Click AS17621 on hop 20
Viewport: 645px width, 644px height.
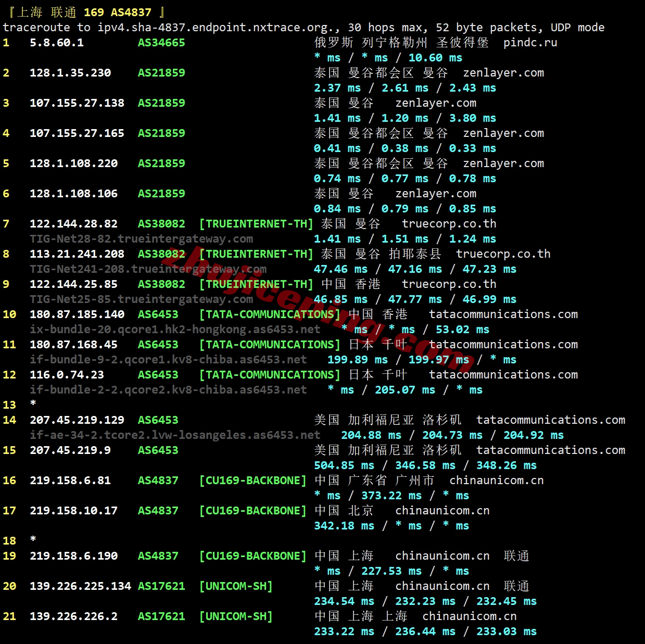tap(161, 586)
